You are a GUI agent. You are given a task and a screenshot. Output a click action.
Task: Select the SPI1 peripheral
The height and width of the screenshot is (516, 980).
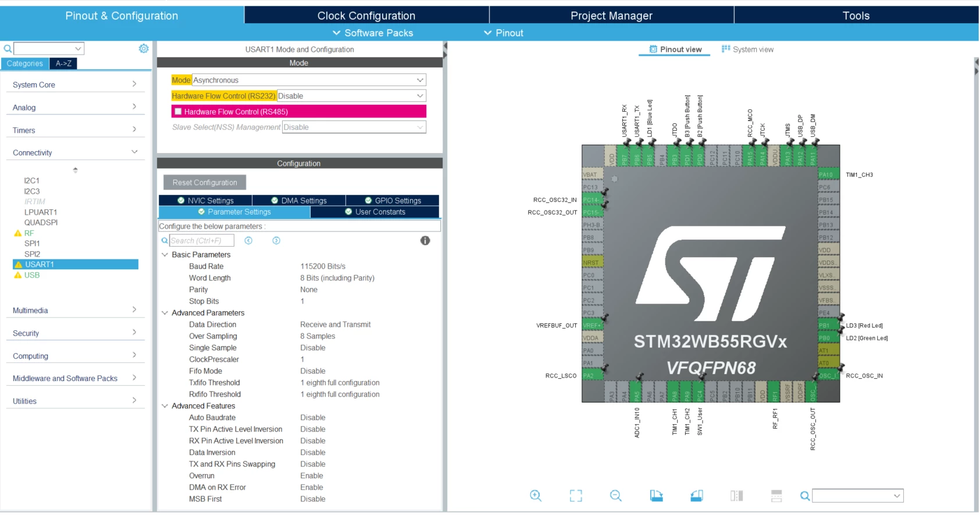click(x=32, y=244)
